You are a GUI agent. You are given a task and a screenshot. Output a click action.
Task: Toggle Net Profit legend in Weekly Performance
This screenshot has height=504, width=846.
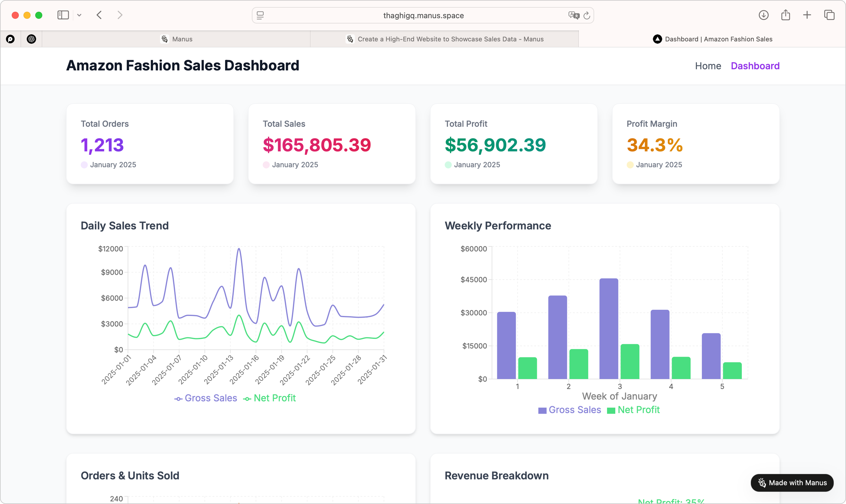633,410
